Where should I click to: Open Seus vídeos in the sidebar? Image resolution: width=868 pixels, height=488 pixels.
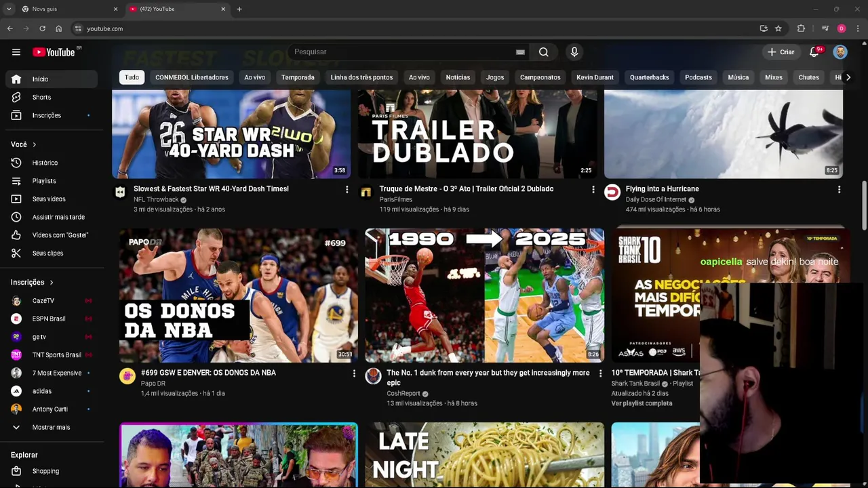tap(52, 199)
